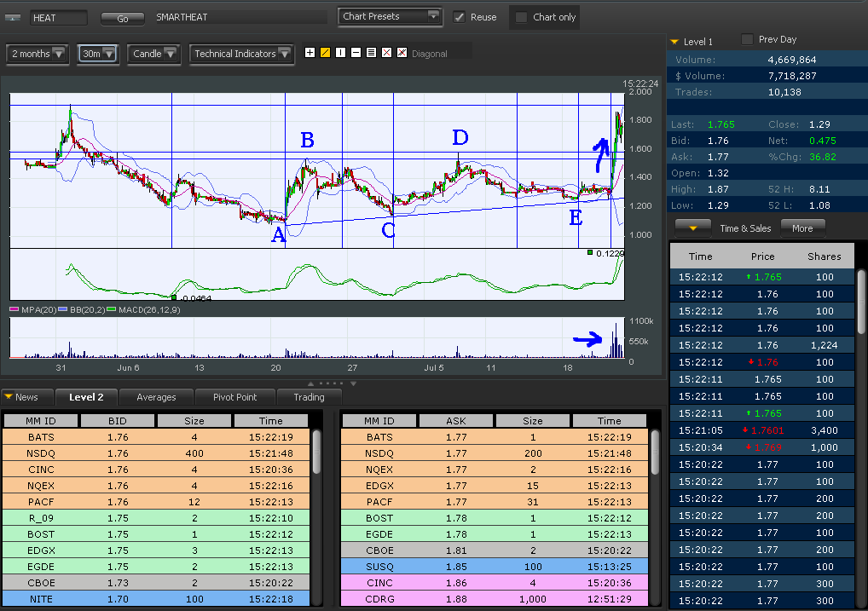Select the yellow diagonal line drawing tool
The height and width of the screenshot is (611, 868).
[325, 53]
